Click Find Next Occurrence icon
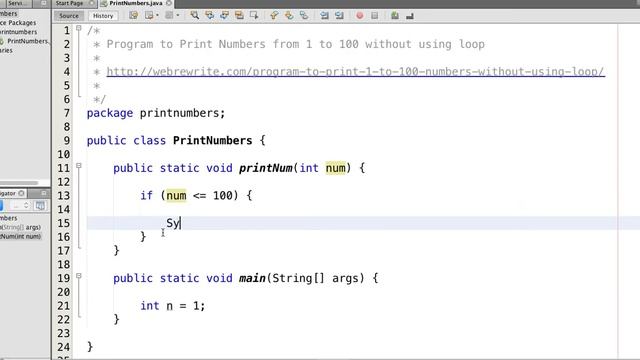 click(224, 16)
